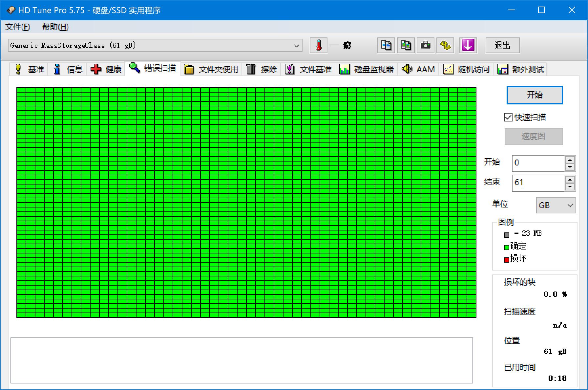The height and width of the screenshot is (390, 588).
Task: Click the temperature reading next to the thermometer
Action: click(x=341, y=45)
